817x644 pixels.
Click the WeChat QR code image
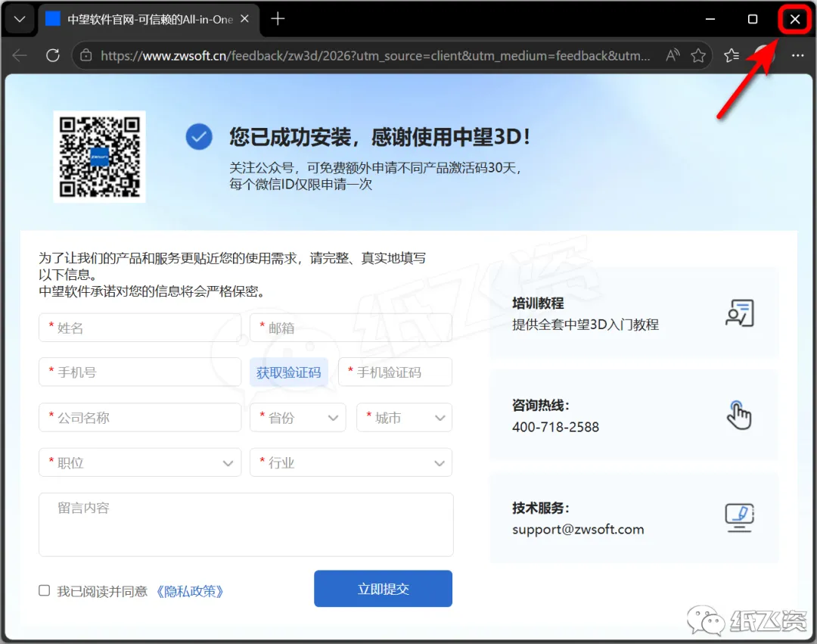point(100,157)
